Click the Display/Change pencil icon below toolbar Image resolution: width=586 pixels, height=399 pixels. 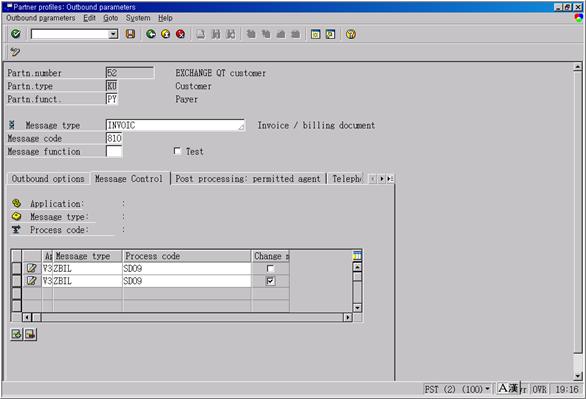tap(15, 52)
